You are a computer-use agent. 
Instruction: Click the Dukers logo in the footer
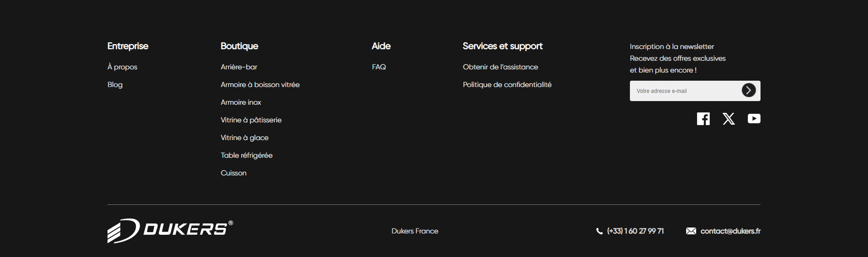(170, 231)
